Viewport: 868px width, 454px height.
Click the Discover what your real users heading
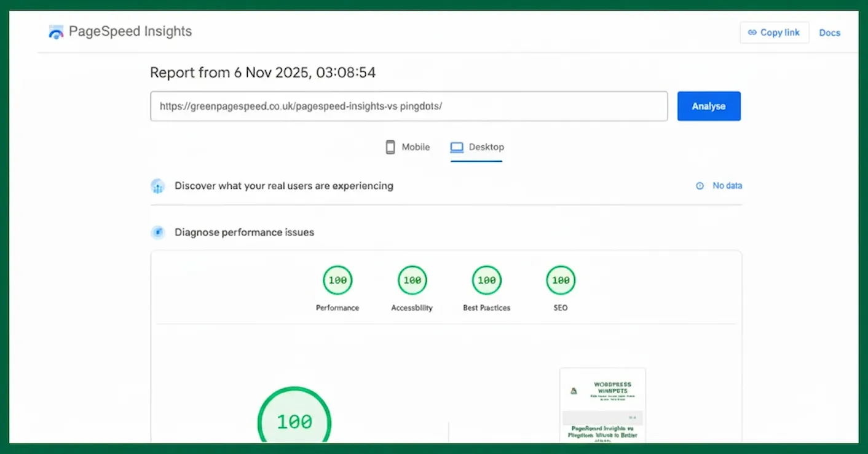283,186
